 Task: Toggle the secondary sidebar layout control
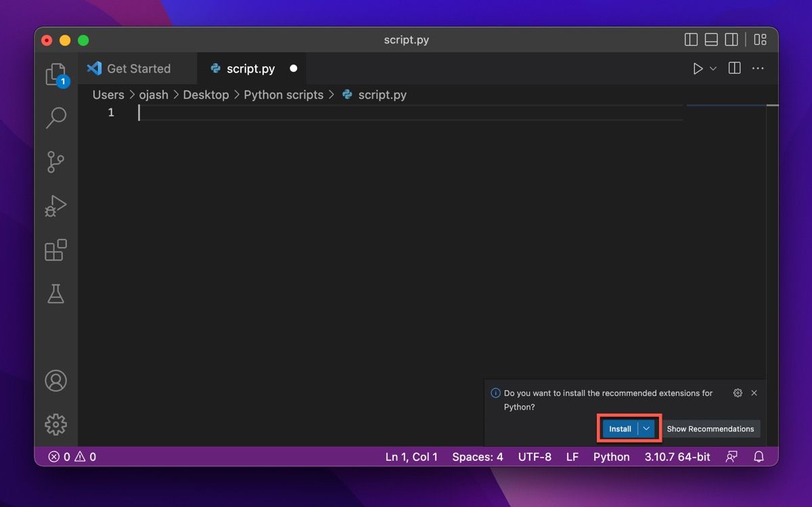point(731,39)
